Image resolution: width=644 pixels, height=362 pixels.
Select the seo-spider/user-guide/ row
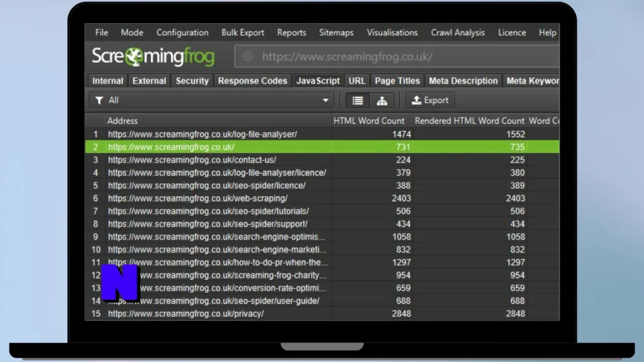click(x=322, y=301)
